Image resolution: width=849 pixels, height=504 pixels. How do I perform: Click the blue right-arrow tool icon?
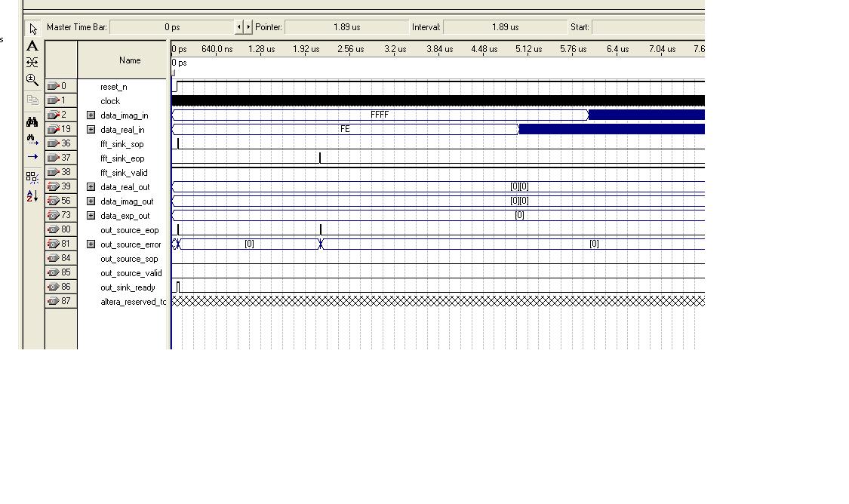pos(32,157)
